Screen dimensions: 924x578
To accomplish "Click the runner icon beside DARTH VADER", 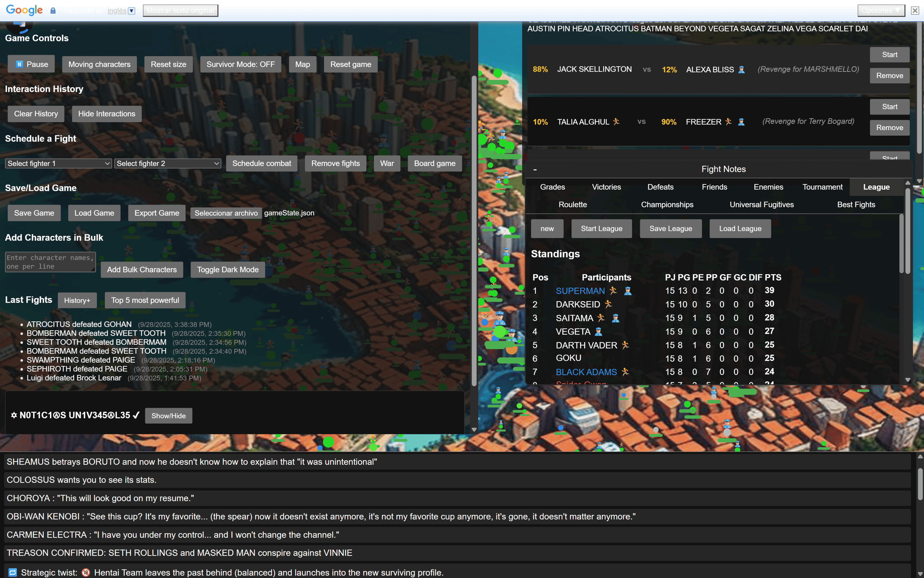I will 625,345.
